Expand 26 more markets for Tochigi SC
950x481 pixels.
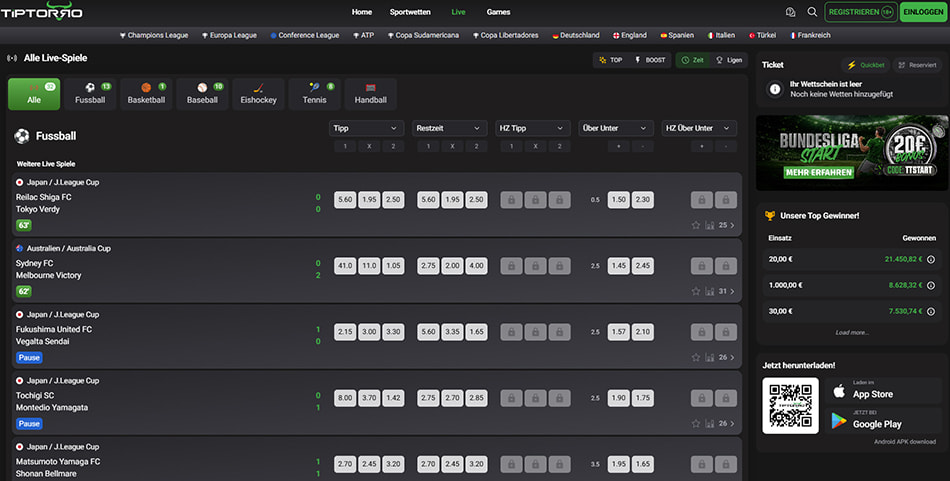coord(726,423)
